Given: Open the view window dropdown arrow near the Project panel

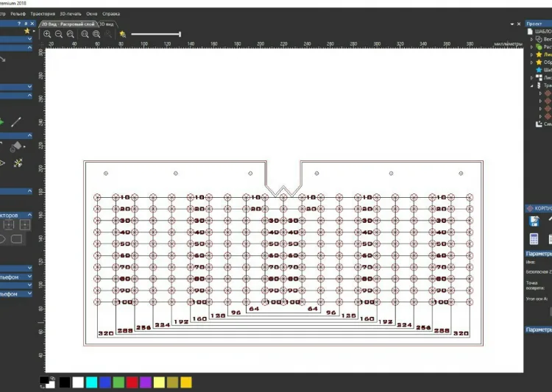Looking at the screenshot, I should [512, 24].
